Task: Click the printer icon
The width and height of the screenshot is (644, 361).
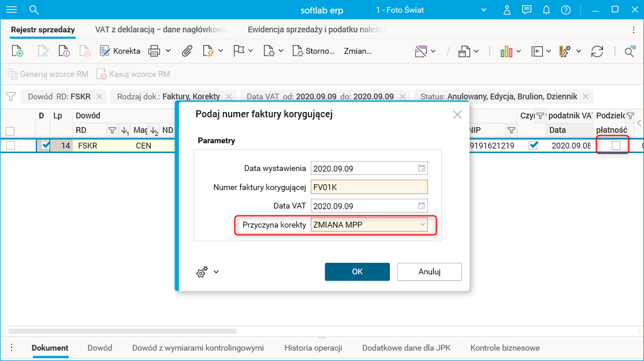Action: pyautogui.click(x=154, y=51)
